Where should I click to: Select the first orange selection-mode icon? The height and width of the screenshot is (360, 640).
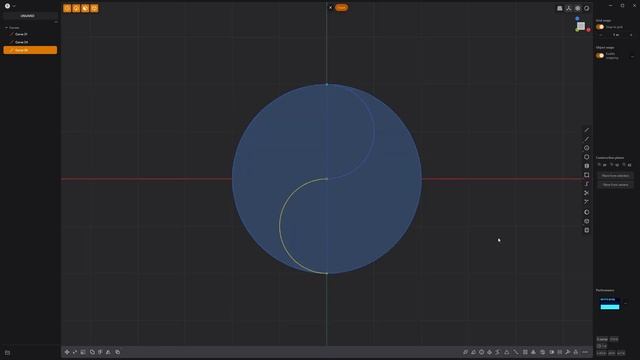[x=67, y=8]
